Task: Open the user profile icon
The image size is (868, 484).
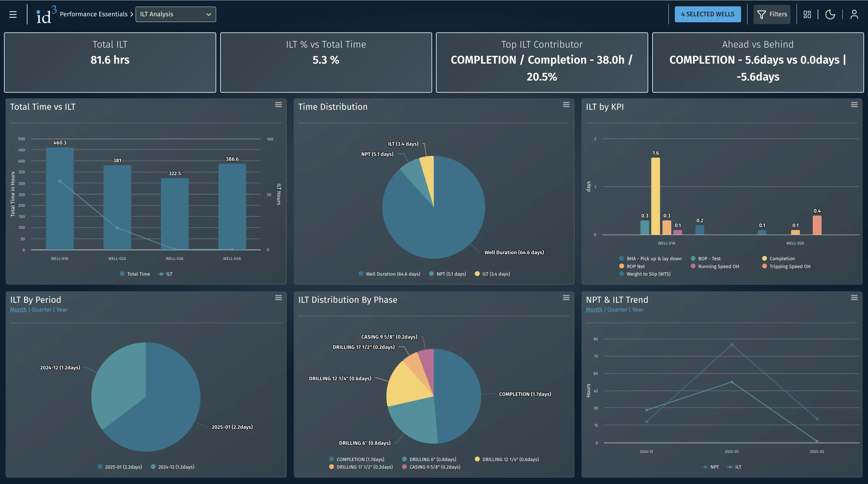Action: pos(854,14)
